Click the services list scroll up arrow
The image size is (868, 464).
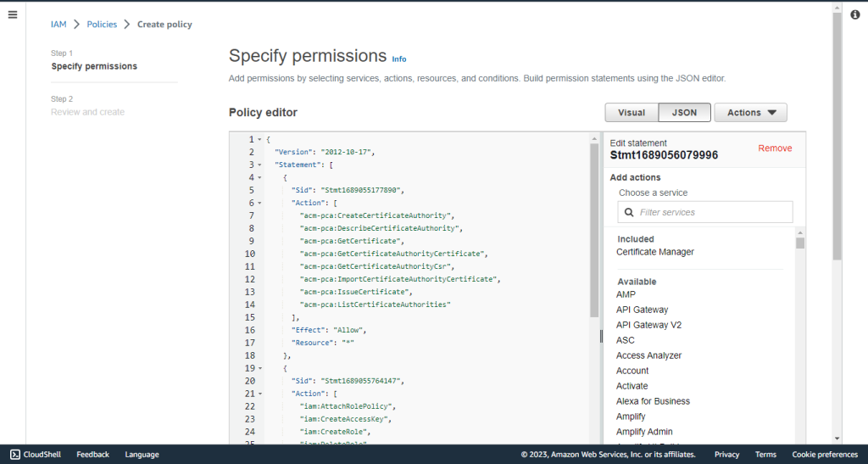coord(800,232)
